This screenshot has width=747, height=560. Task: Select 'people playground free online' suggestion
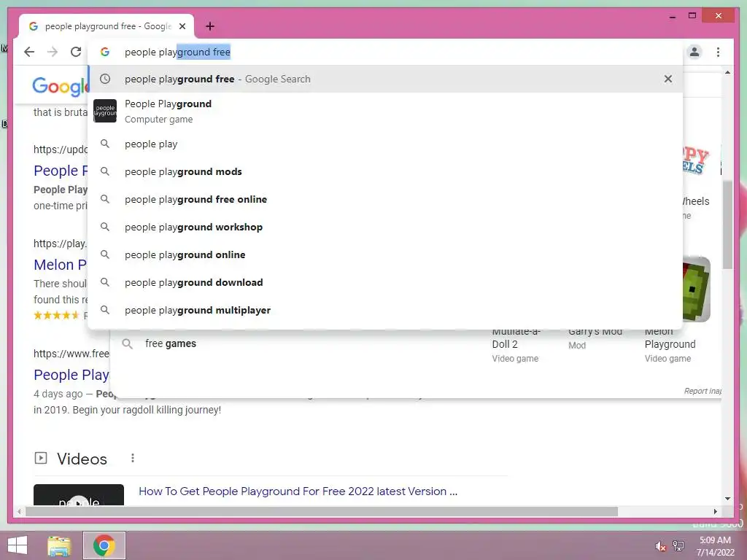point(385,199)
